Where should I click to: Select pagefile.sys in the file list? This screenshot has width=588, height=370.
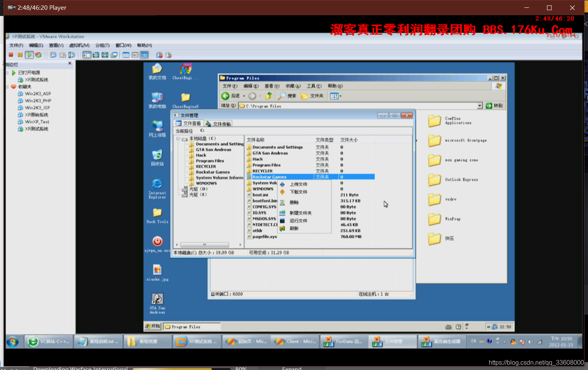[x=265, y=237]
